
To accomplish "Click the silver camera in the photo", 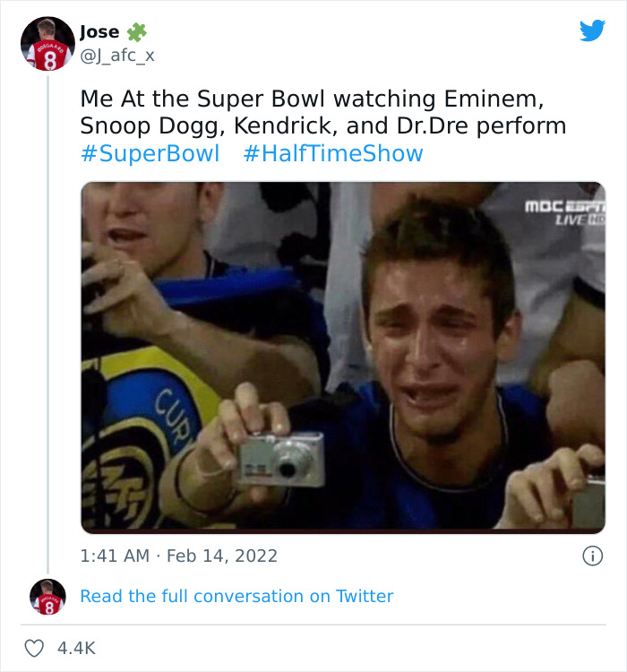I will pyautogui.click(x=281, y=460).
